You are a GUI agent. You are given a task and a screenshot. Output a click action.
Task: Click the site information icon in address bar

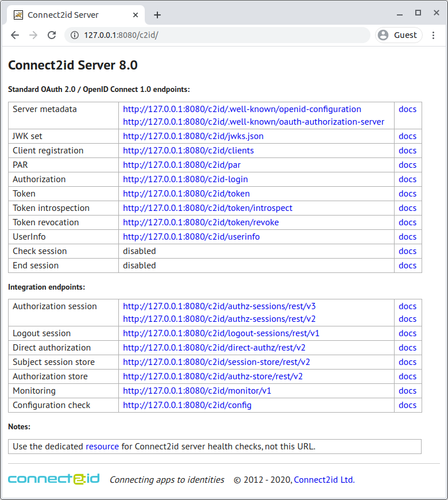click(74, 35)
